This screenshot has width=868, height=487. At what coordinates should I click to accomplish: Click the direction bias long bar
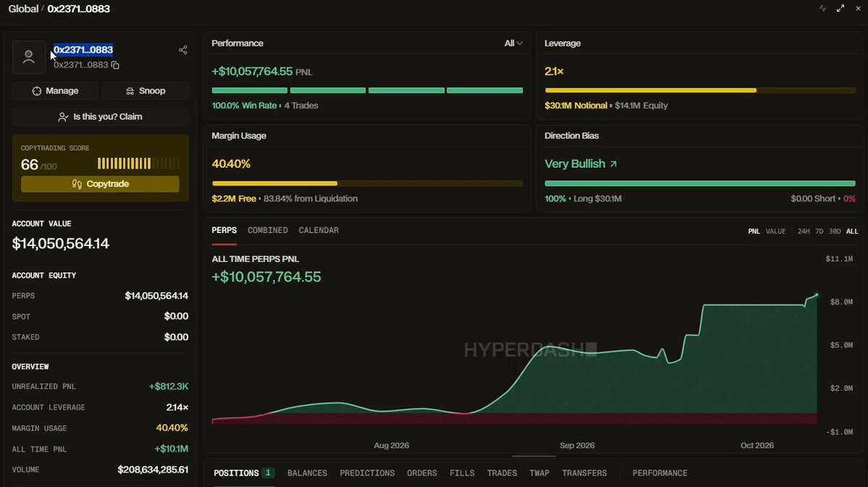tap(700, 183)
